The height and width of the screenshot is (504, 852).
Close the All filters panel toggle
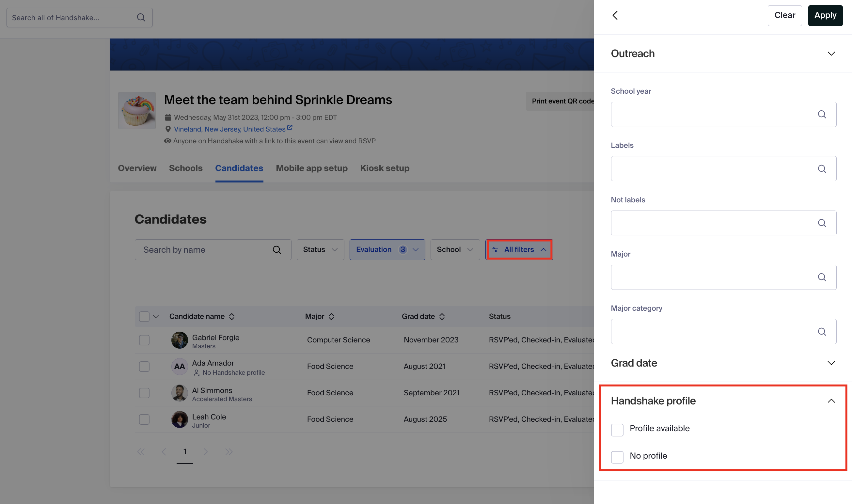pyautogui.click(x=519, y=250)
